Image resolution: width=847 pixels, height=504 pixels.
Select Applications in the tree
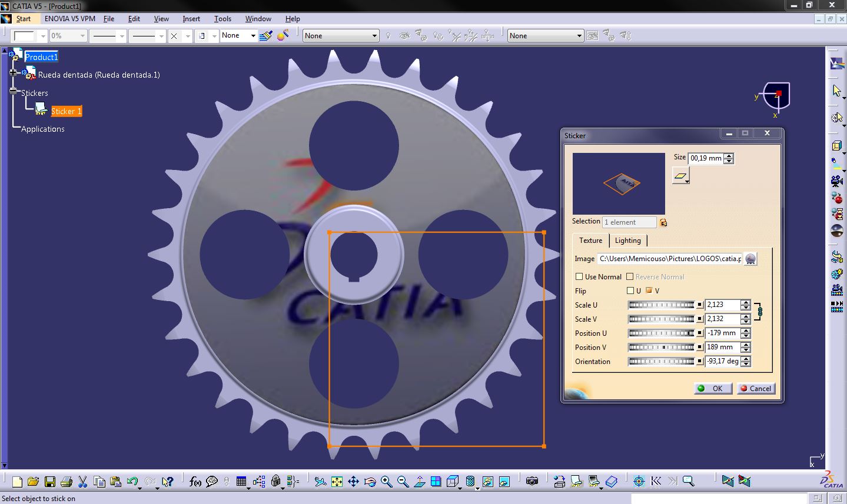(x=43, y=129)
